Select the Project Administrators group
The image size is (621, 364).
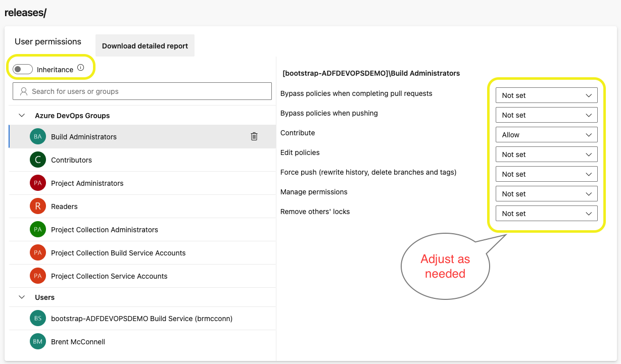coord(142,183)
